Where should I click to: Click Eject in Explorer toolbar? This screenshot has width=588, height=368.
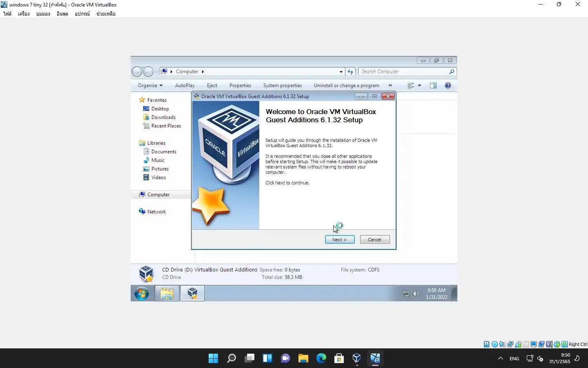click(x=212, y=85)
